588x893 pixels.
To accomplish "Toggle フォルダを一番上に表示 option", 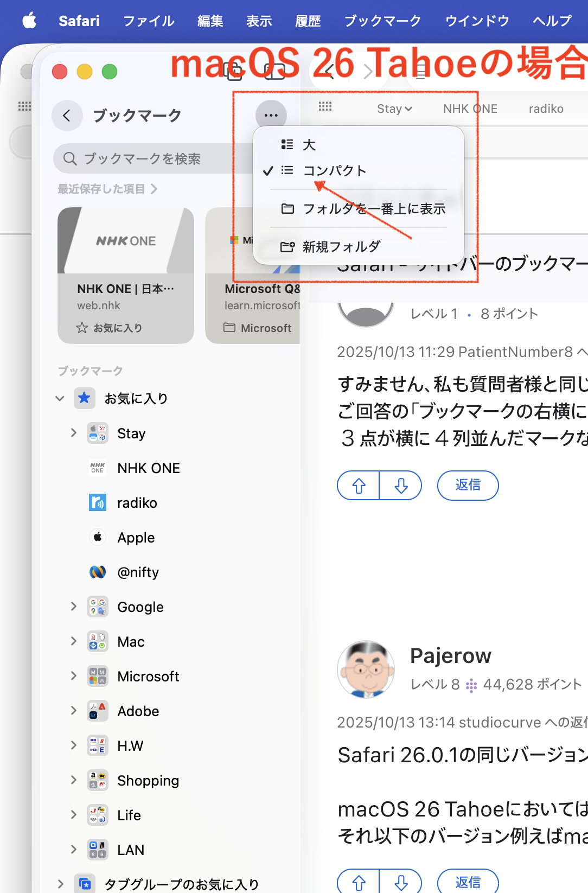I will click(358, 208).
